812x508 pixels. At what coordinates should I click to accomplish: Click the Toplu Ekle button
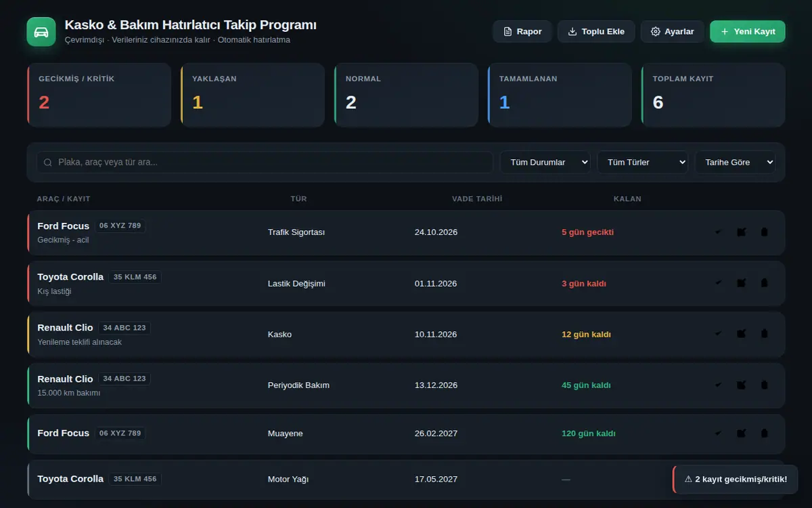point(596,32)
